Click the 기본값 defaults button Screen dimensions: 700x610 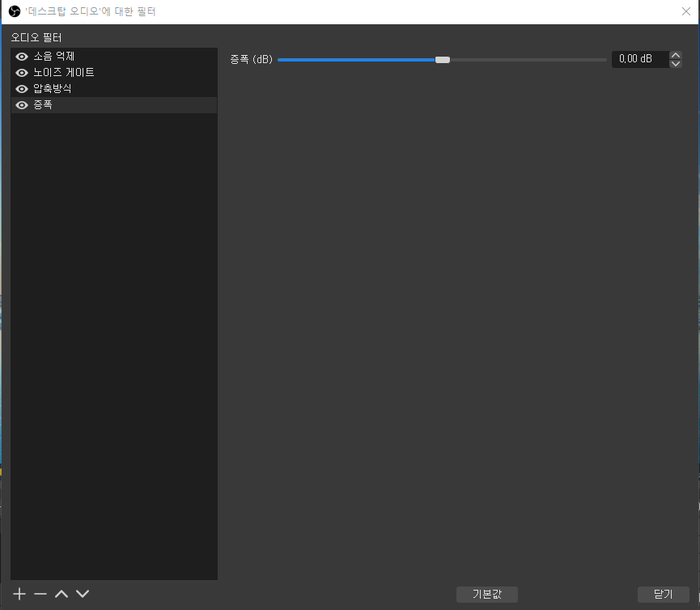coord(487,594)
